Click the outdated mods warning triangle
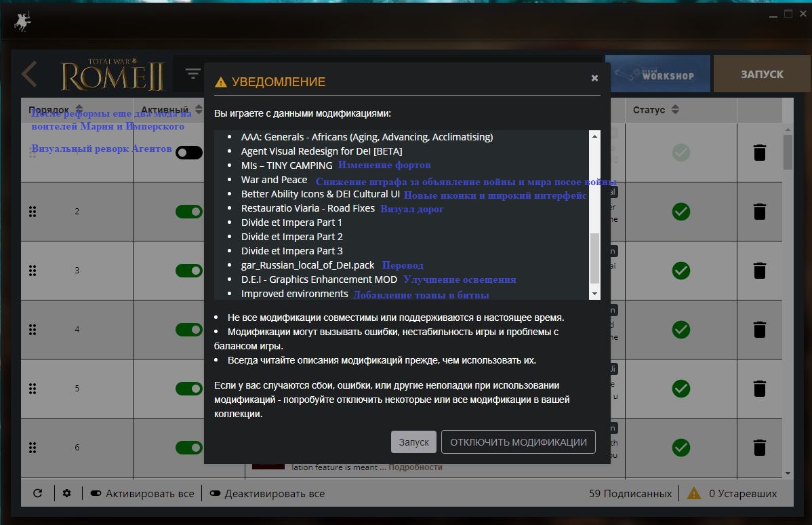This screenshot has height=525, width=812. point(693,493)
